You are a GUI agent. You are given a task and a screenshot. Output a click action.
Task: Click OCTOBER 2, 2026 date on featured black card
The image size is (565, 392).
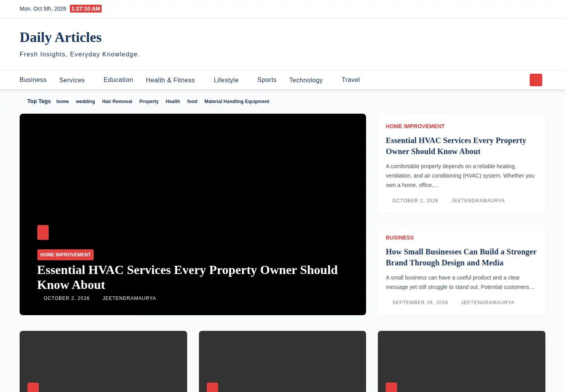coord(66,298)
